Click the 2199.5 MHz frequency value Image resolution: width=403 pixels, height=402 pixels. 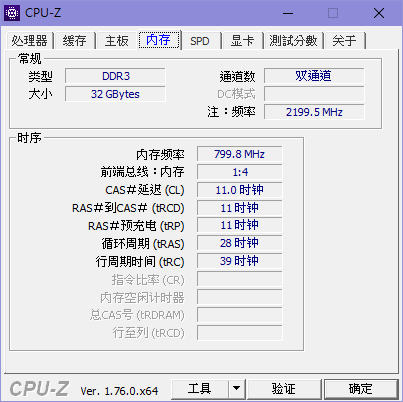[x=314, y=112]
